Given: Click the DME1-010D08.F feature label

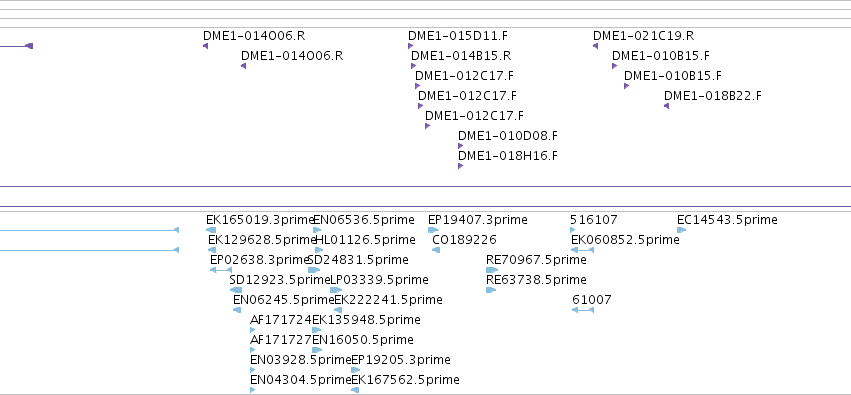Looking at the screenshot, I should point(508,136).
